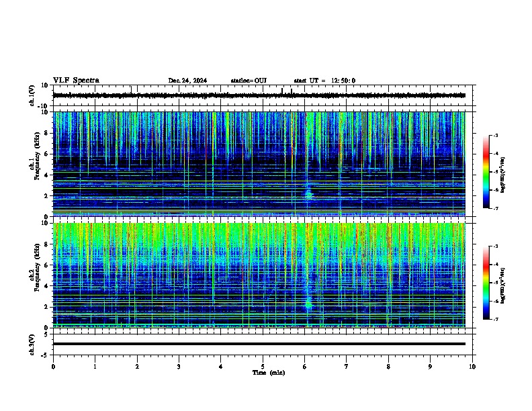The height and width of the screenshot is (411, 532).
Task: Click the '-5' tick on ch.3(V) axis
Action: (45, 355)
